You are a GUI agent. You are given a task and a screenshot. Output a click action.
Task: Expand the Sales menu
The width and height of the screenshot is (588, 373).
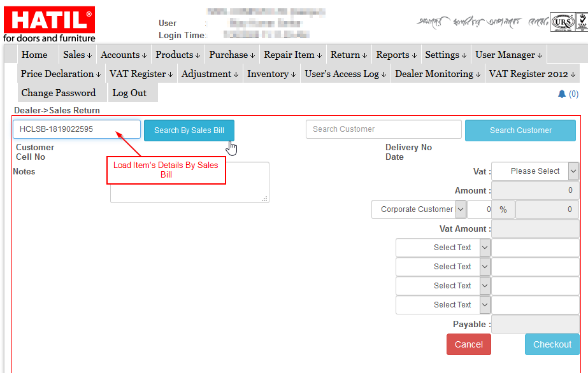click(77, 55)
